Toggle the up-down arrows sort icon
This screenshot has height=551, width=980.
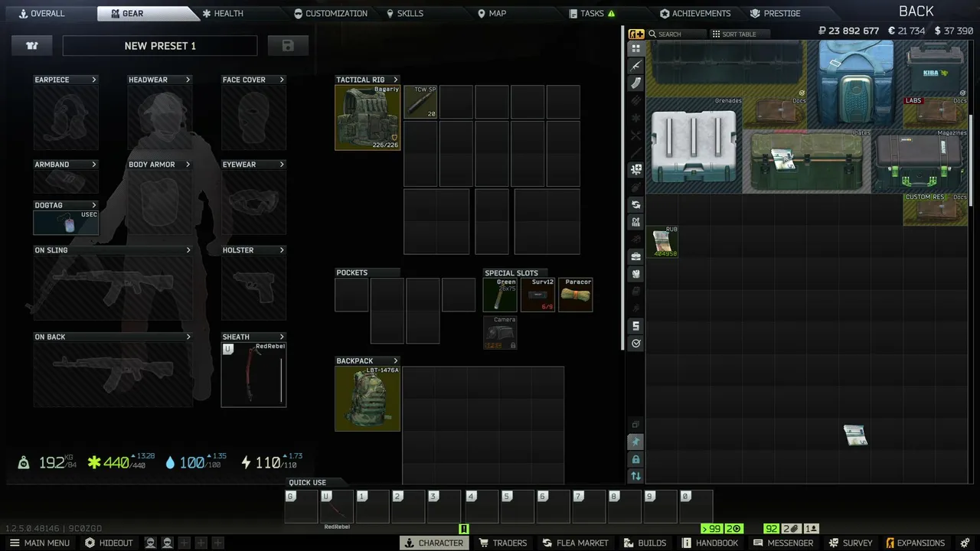click(x=635, y=476)
